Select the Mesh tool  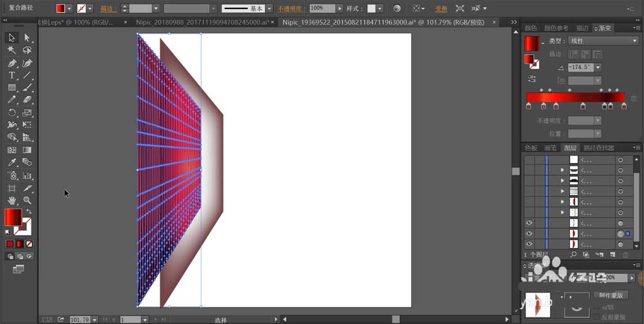tap(12, 150)
